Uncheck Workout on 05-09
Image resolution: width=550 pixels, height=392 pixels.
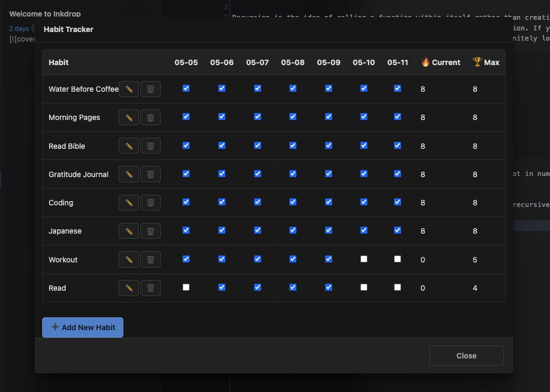[328, 259]
